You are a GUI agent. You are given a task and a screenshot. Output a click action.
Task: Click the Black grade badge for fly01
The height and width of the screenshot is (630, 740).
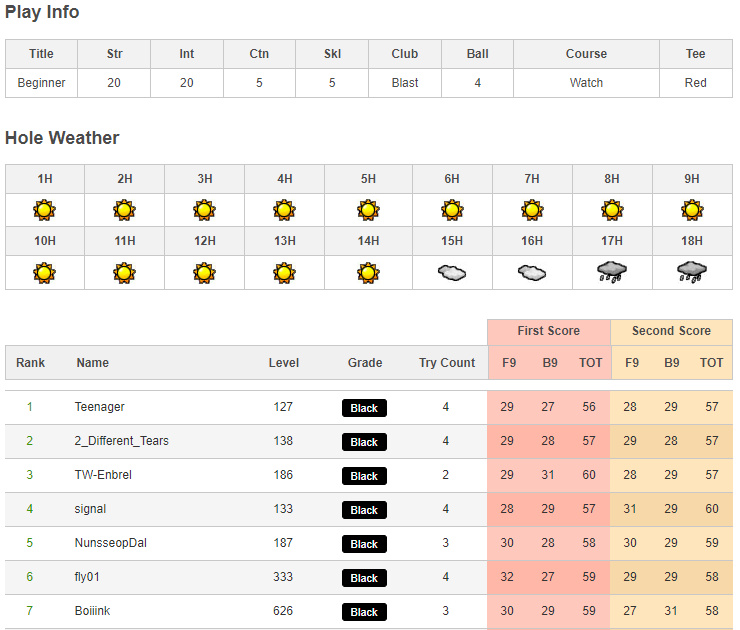click(364, 578)
